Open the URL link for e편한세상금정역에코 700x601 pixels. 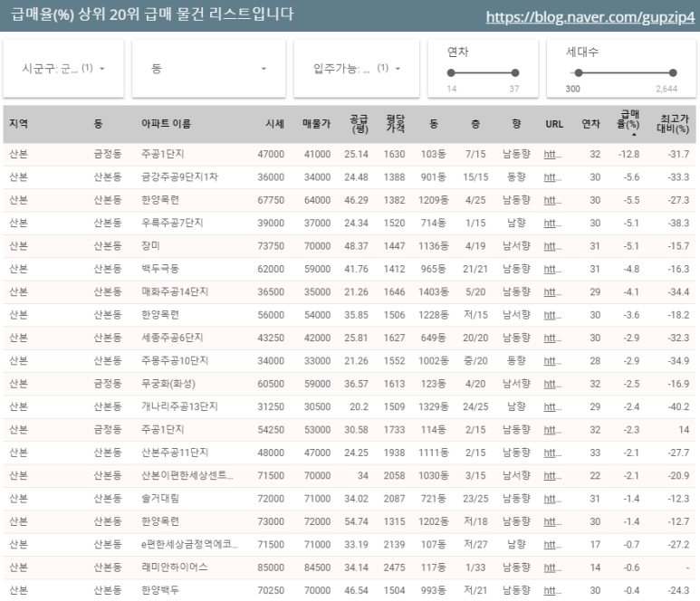coord(552,544)
